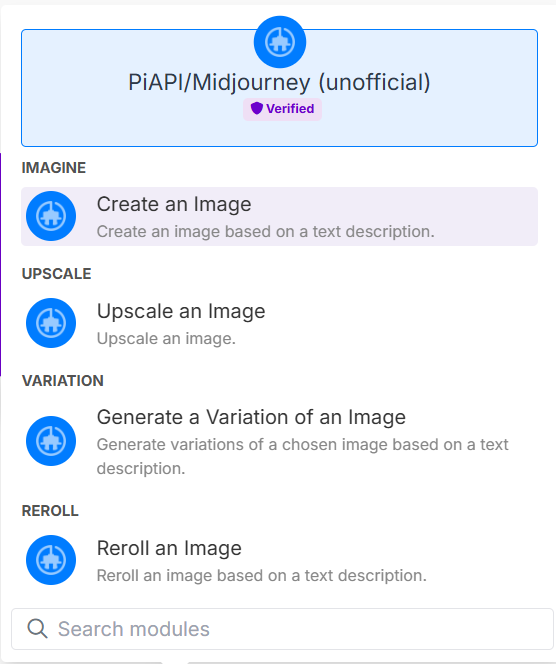
Task: Click the Generate a Variation module icon
Action: tap(51, 441)
